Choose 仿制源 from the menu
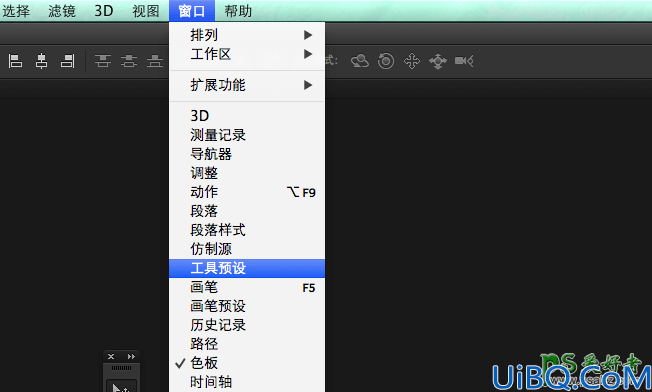Viewport: 652px width, 392px height. point(247,249)
